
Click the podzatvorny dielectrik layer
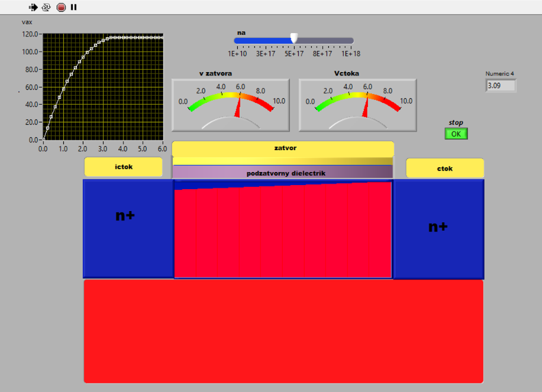pyautogui.click(x=283, y=172)
